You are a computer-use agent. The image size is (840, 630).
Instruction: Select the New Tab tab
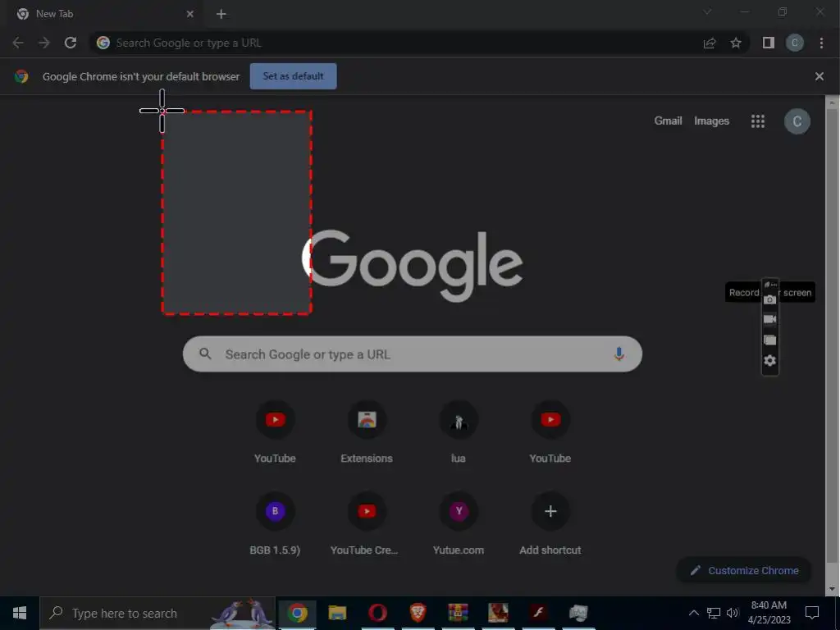coord(104,14)
